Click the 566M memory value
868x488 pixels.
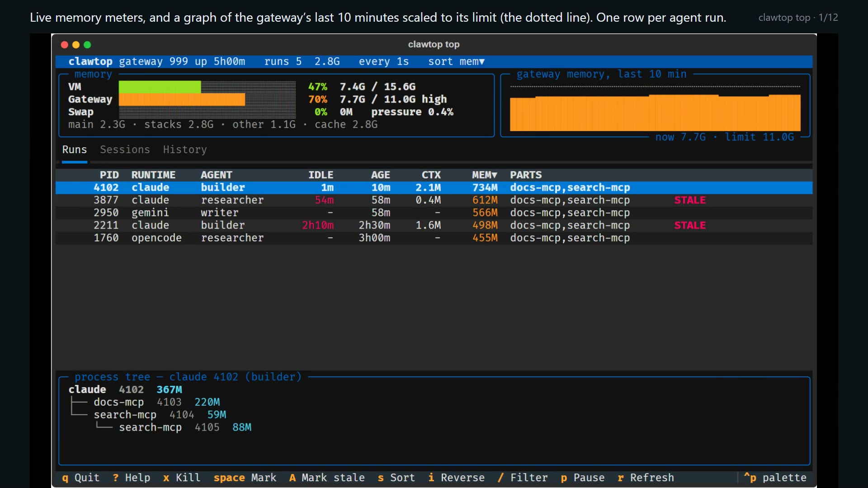[x=485, y=213]
